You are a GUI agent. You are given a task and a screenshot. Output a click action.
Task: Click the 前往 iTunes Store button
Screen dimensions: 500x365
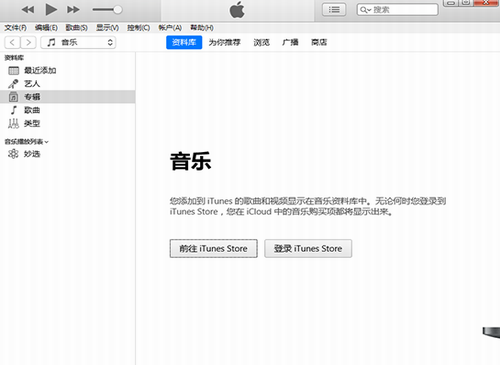pos(213,248)
